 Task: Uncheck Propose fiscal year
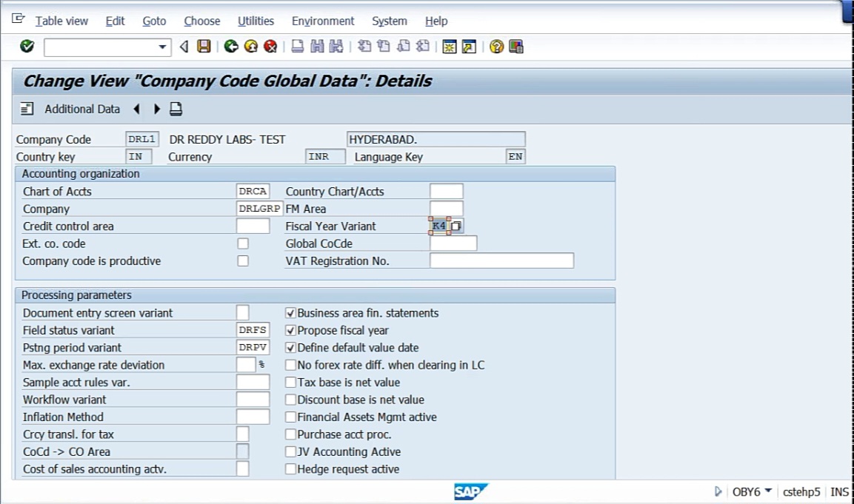coord(290,330)
